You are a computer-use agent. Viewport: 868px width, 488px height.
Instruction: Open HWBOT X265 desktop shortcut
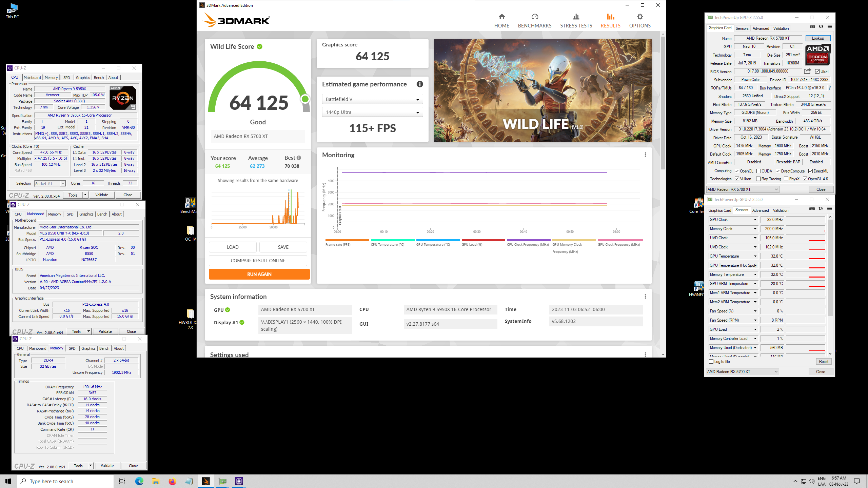point(190,319)
